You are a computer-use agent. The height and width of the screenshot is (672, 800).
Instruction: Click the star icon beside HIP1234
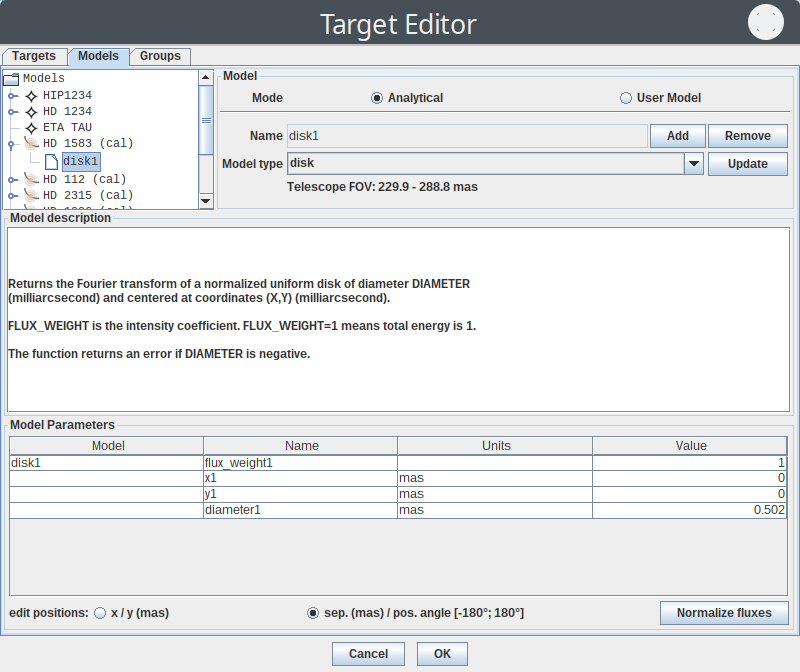pos(31,95)
